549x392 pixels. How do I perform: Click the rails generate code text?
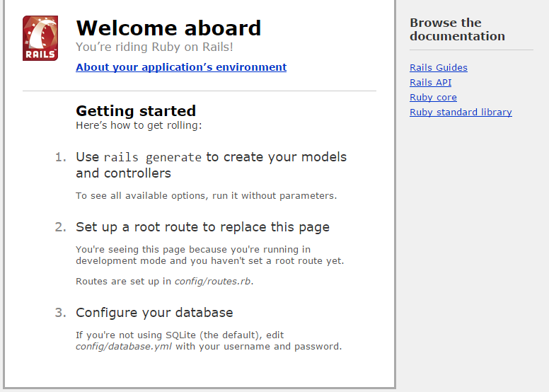click(153, 157)
